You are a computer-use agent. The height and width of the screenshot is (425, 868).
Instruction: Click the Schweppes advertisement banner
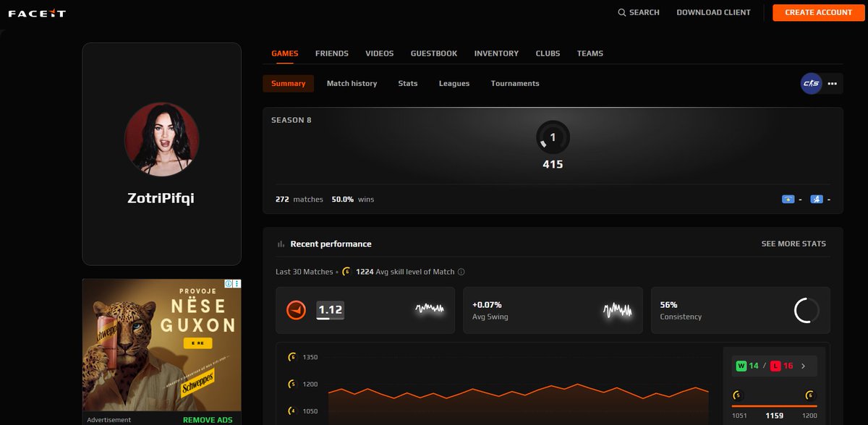coord(161,346)
